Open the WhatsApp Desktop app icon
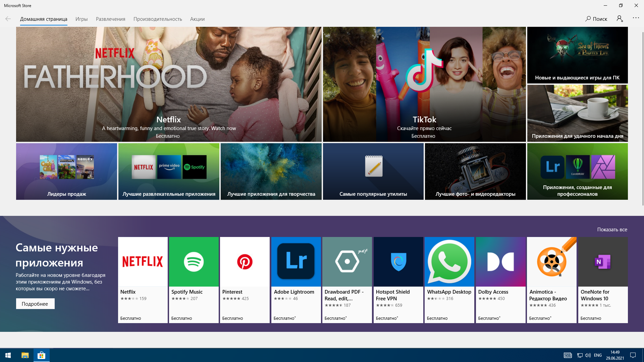This screenshot has height=362, width=644. 449,262
